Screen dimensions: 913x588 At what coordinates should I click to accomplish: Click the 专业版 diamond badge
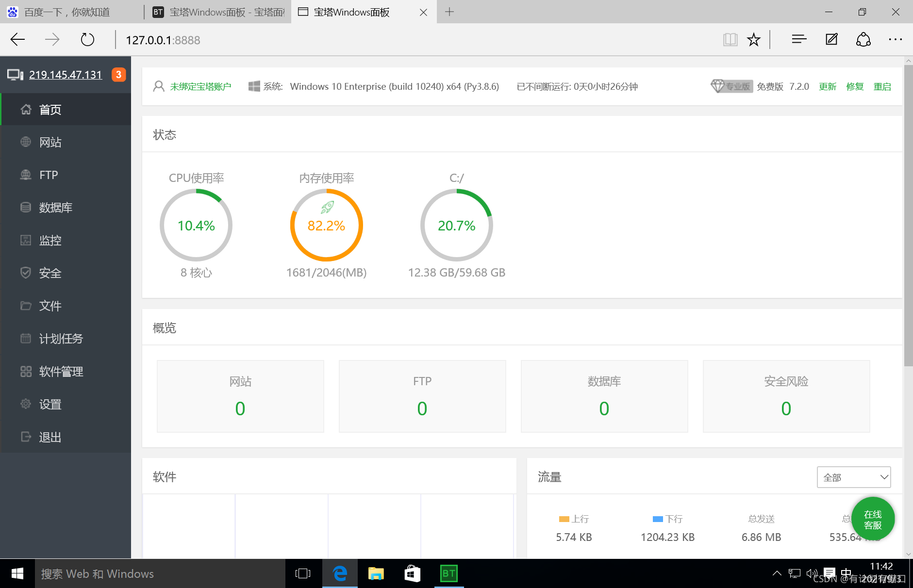pyautogui.click(x=731, y=86)
